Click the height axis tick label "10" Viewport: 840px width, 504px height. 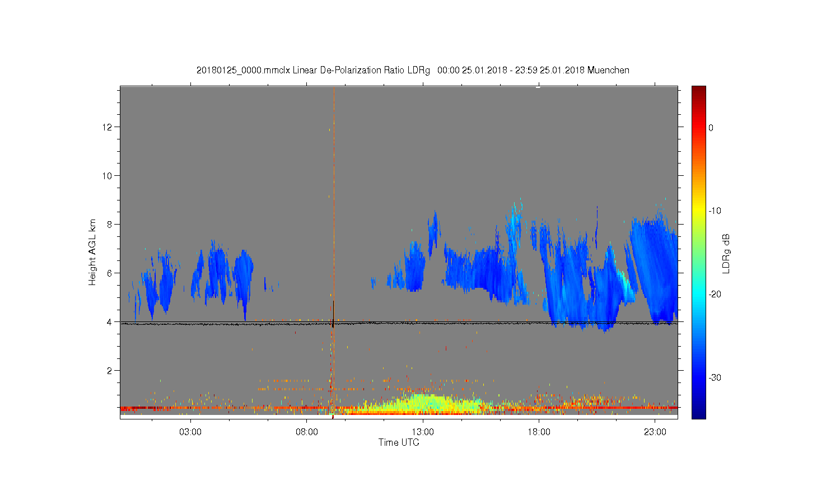tap(109, 176)
